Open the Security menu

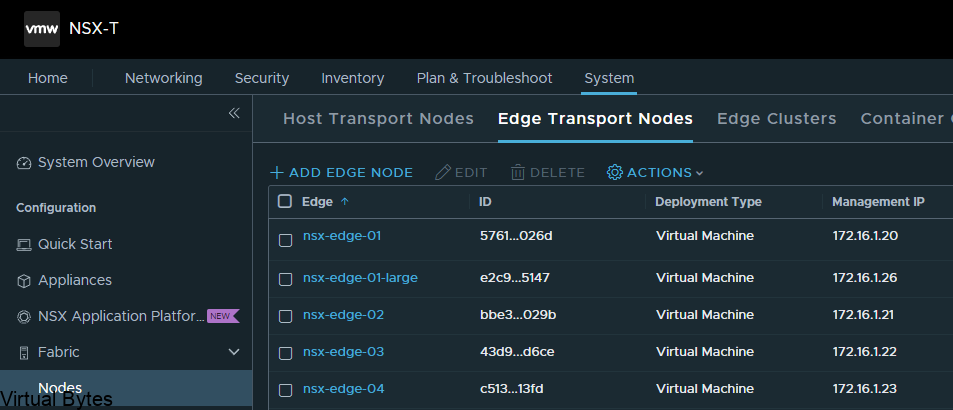click(x=262, y=78)
